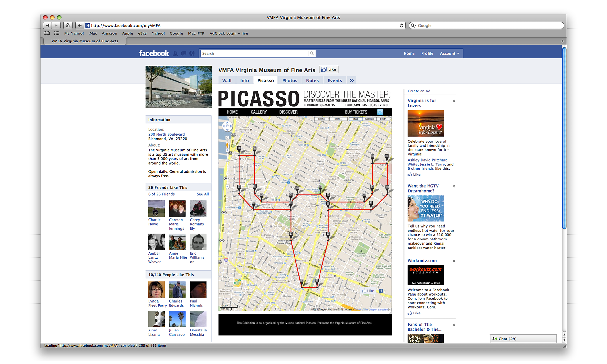Open the Account dropdown menu

[x=449, y=53]
